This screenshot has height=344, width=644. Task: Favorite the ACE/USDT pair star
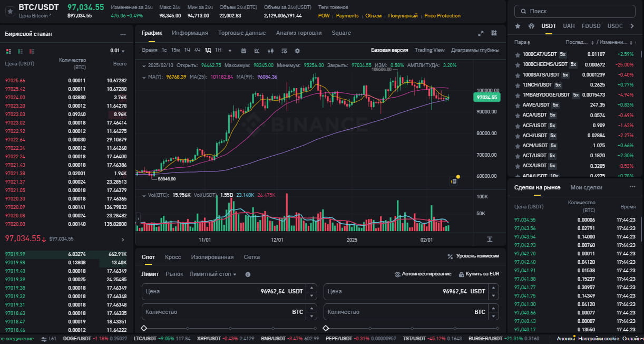click(x=518, y=125)
